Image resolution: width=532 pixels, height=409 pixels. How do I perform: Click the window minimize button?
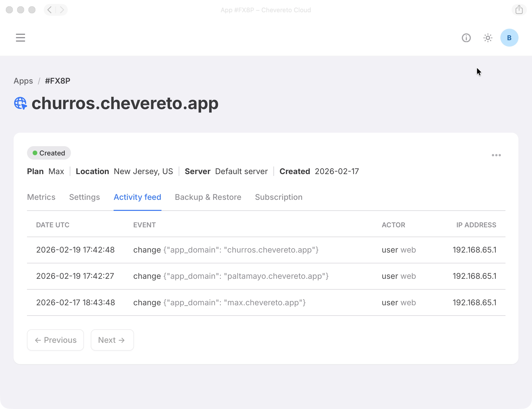(x=21, y=10)
